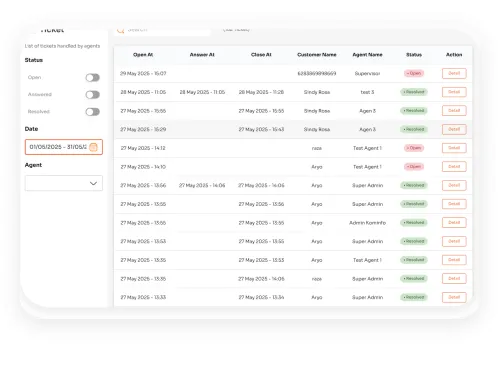Click the Resolved badge in test 3 row
Image resolution: width=500 pixels, height=368 pixels.
click(x=414, y=92)
